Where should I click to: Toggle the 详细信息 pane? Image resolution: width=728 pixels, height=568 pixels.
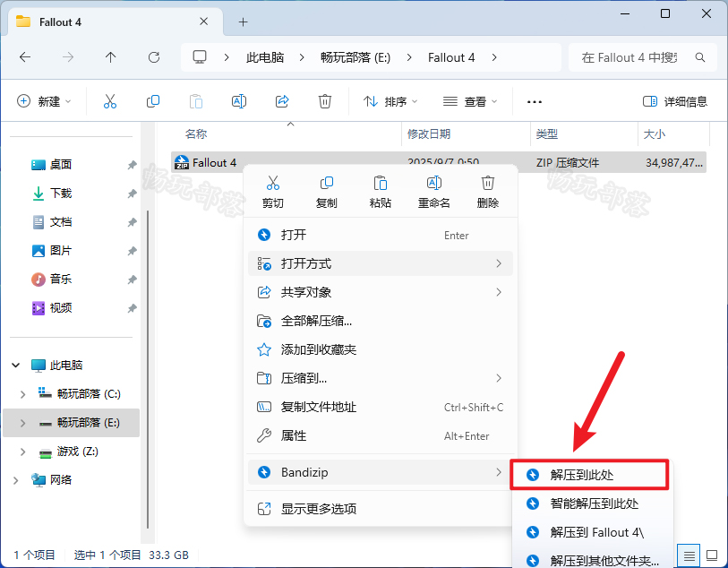pos(674,101)
